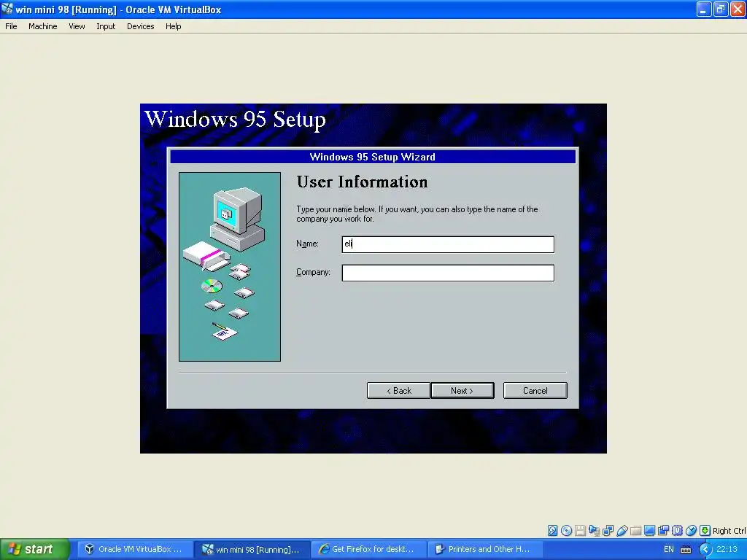Open the Machine menu

click(x=43, y=26)
